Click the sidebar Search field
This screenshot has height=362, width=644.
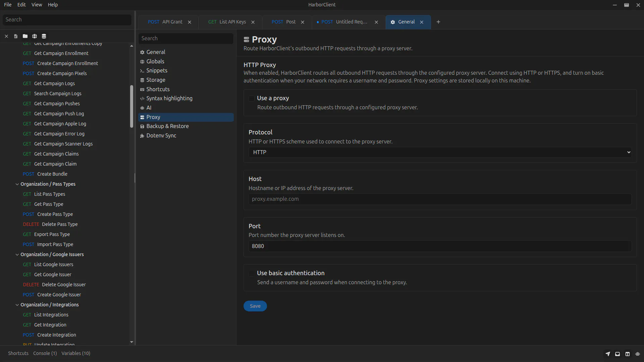click(x=67, y=20)
